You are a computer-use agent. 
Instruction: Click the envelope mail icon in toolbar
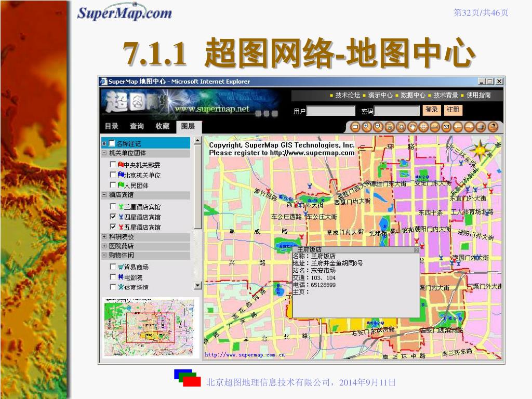[x=446, y=127]
